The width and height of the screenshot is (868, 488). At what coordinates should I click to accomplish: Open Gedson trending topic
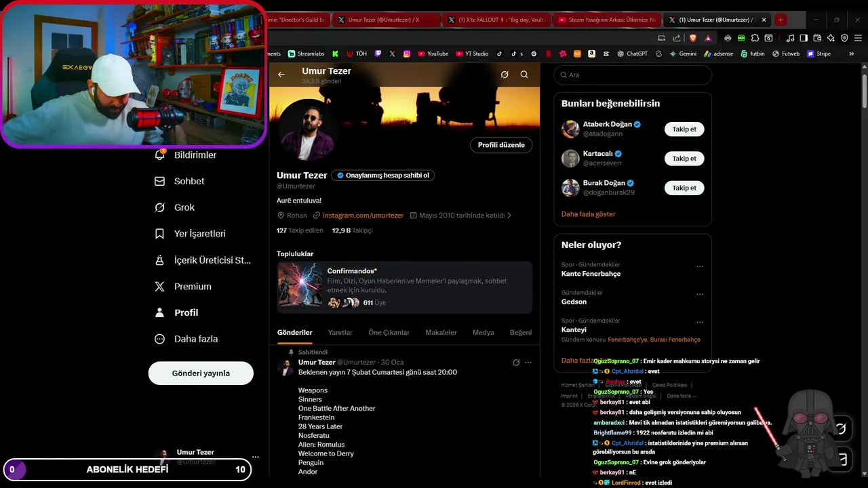tap(574, 302)
